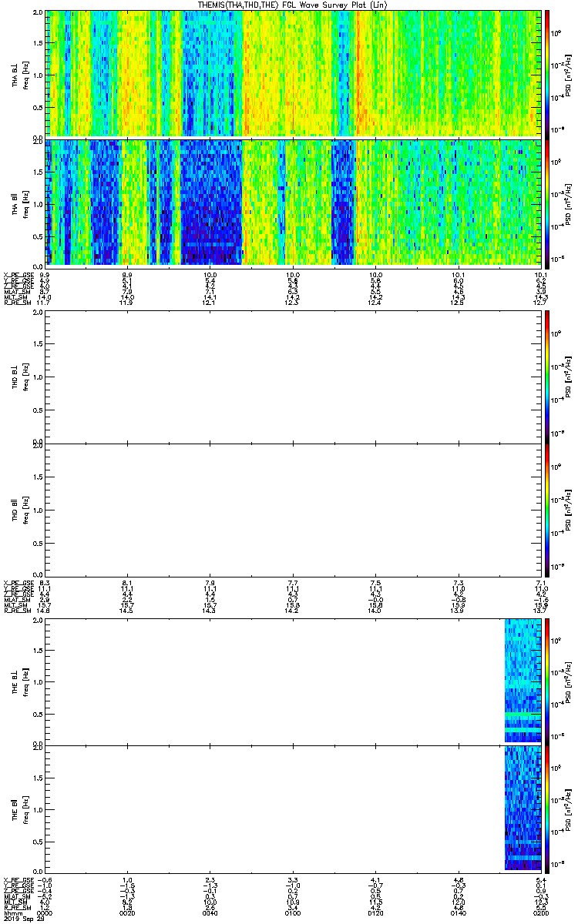
Task: Click the R_RE_SM label under THA panels
Action: tap(18, 303)
